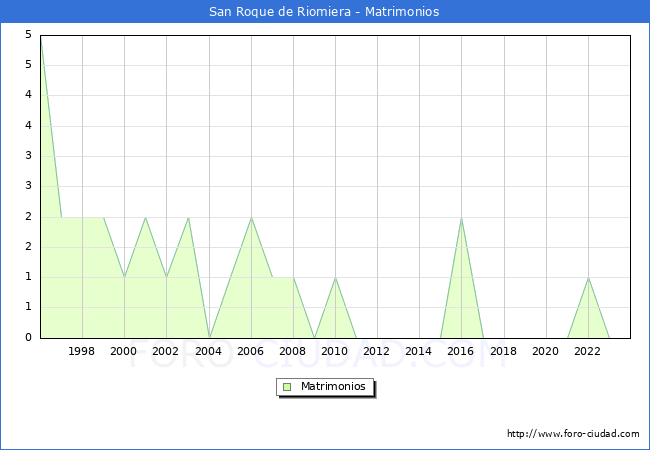Click the 2002 x-axis label
This screenshot has height=450, width=650.
coord(166,351)
